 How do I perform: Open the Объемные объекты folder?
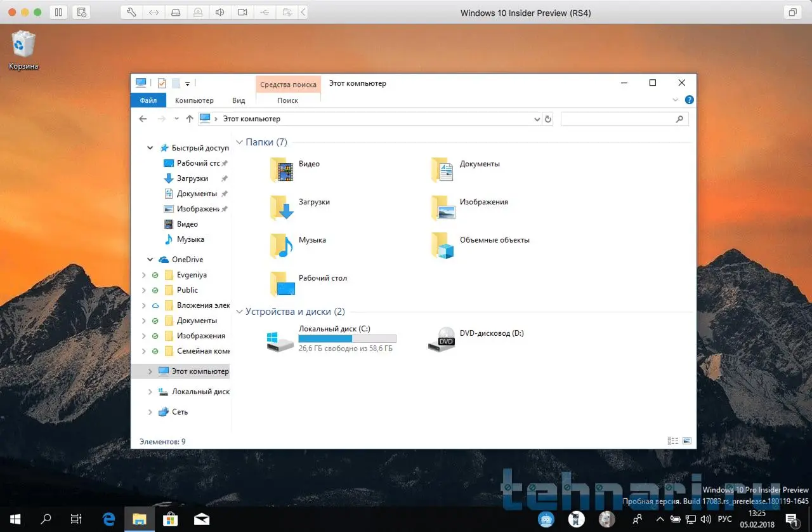(480, 246)
